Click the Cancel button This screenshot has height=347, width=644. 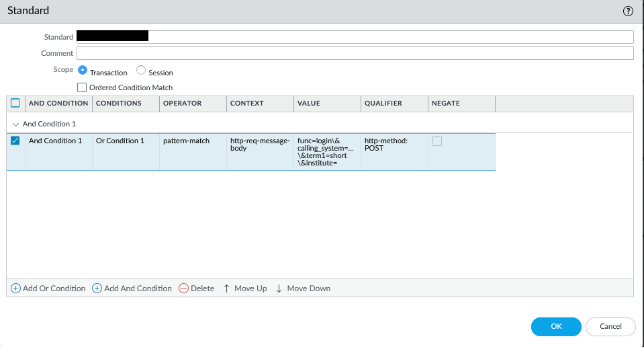pos(610,326)
